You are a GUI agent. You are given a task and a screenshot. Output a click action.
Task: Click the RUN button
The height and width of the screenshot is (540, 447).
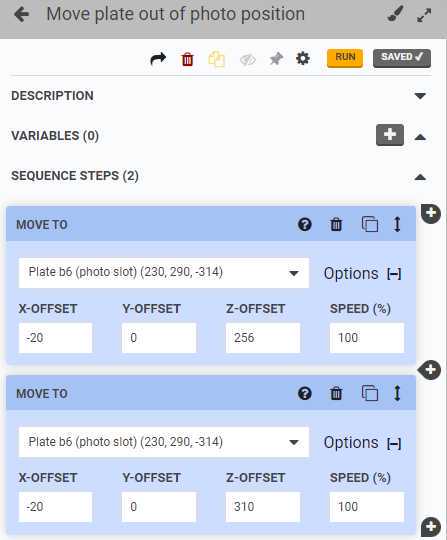coord(345,58)
